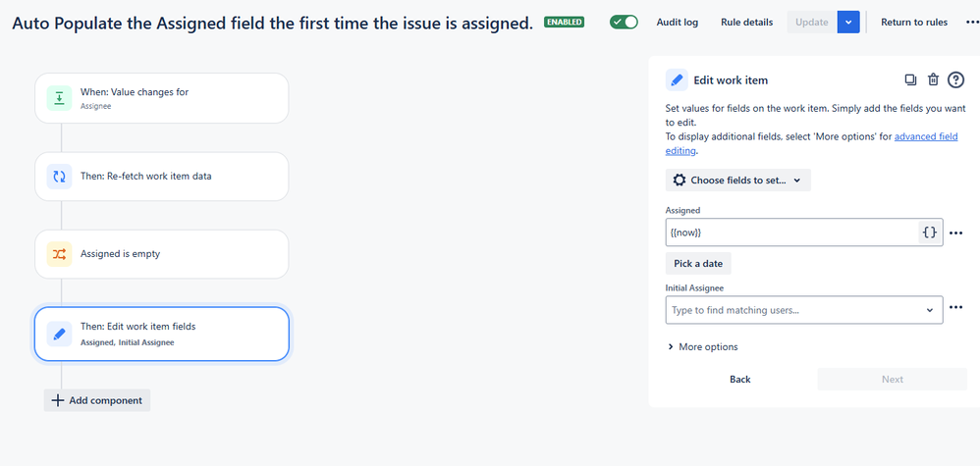980x466 pixels.
Task: Insert smart value with curly braces icon
Action: point(930,233)
